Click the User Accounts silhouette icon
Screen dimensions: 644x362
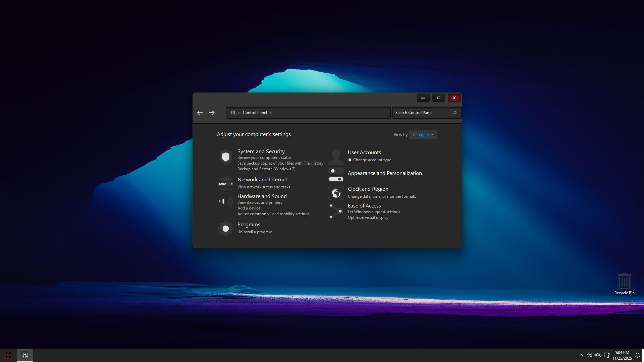[336, 157]
